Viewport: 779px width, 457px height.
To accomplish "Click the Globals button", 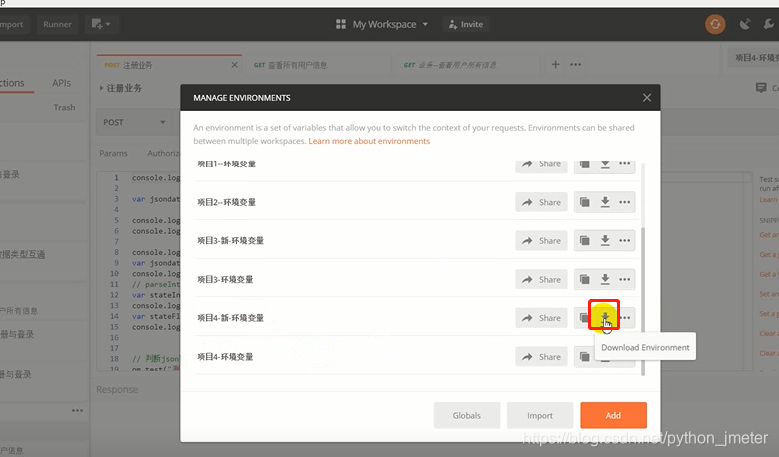I will [x=467, y=415].
